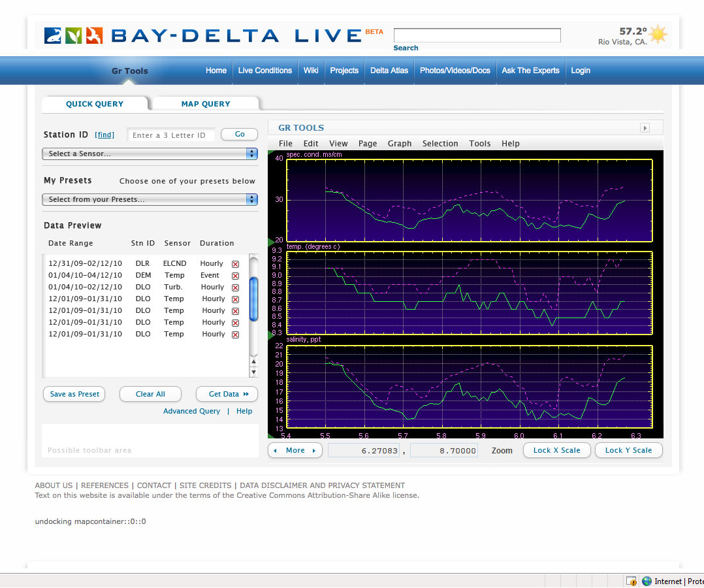704x588 pixels.
Task: Click the Data Preview scroll down arrow
Action: click(x=253, y=372)
